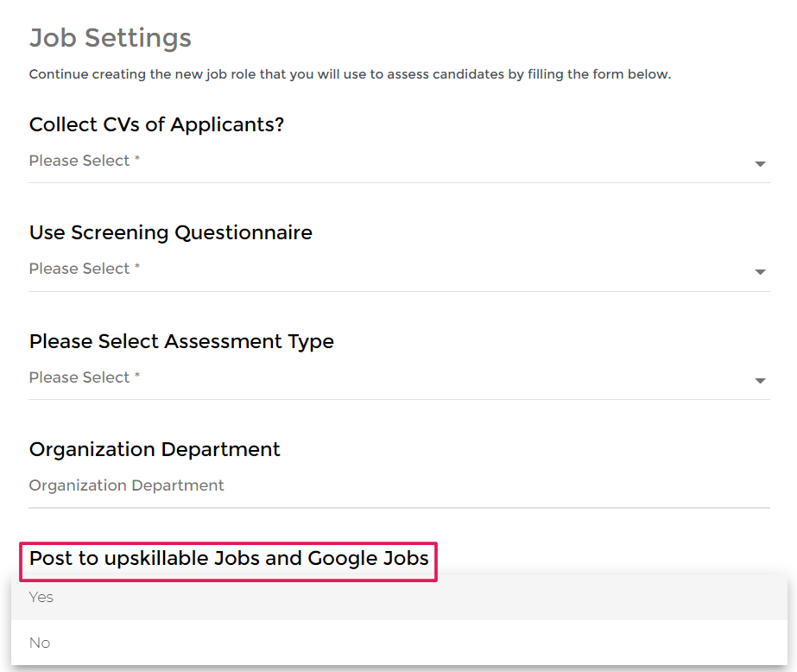Click Please Select Assessment Type heading
Viewport: 797px width, 672px height.
[x=181, y=341]
